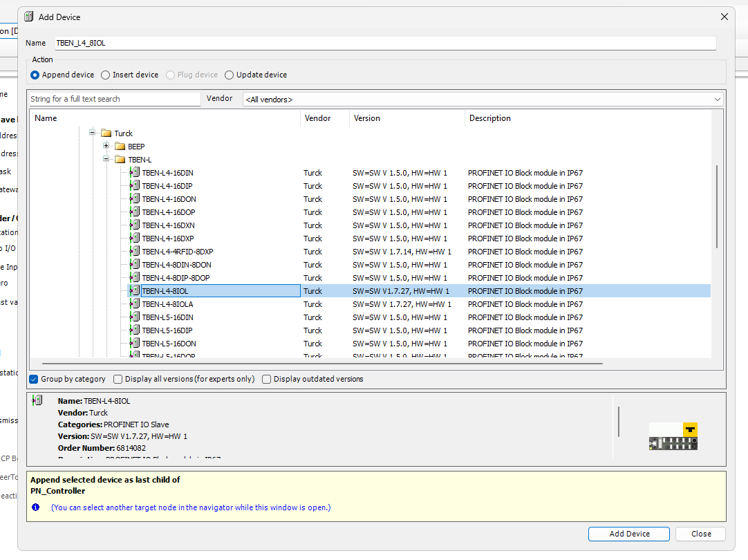Image resolution: width=748 pixels, height=560 pixels.
Task: Click the Close button
Action: tap(701, 534)
